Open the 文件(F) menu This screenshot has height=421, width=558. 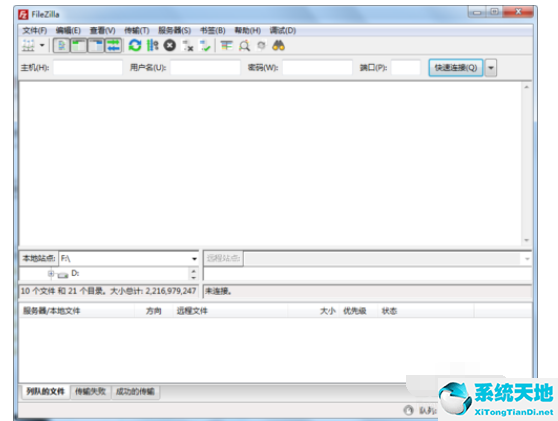coord(35,30)
